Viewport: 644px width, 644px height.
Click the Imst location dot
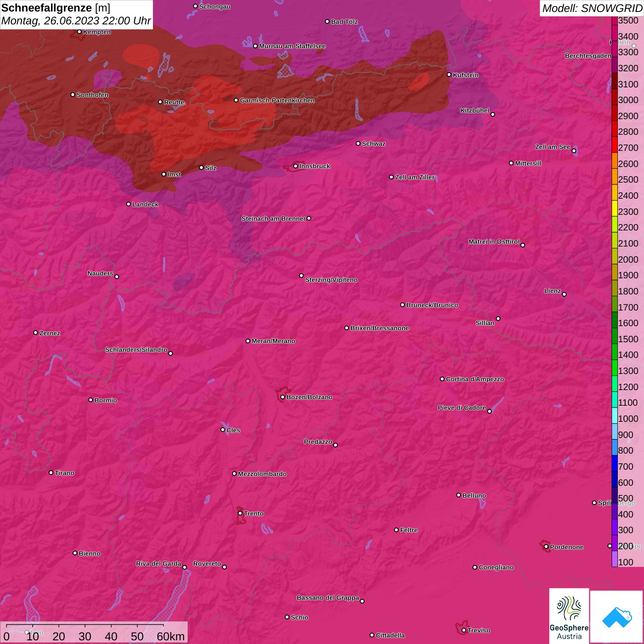click(x=164, y=174)
